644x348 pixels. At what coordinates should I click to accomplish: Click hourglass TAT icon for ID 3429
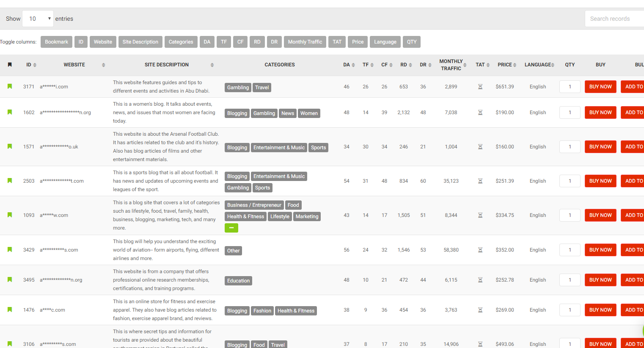(480, 250)
